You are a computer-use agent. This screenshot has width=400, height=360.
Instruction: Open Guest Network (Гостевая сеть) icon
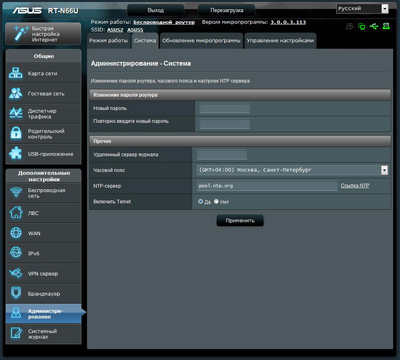point(16,93)
